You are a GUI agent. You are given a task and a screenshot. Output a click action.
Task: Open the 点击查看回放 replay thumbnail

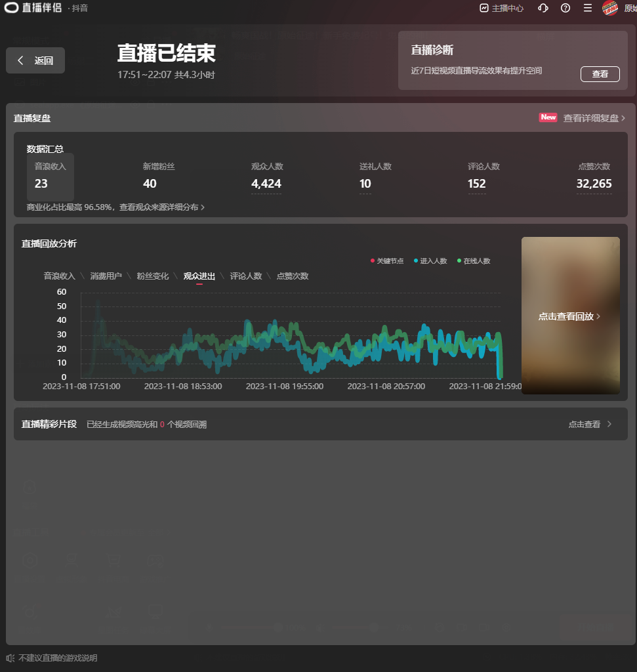click(570, 316)
